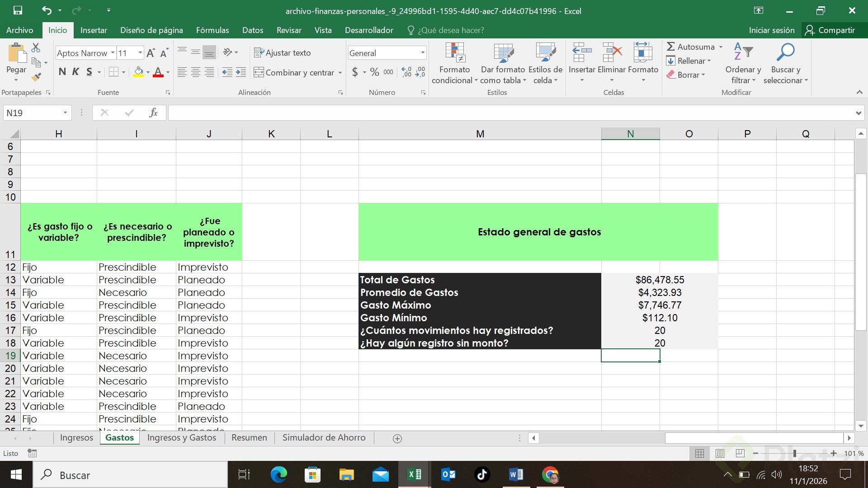Viewport: 868px width, 488px height.
Task: Expand the formula bar chevron
Action: (x=858, y=113)
